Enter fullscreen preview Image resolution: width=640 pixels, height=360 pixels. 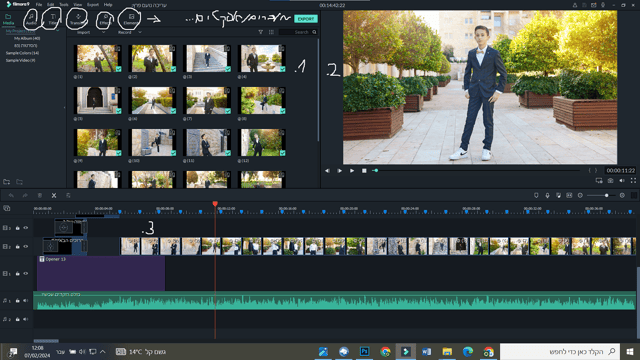[633, 181]
